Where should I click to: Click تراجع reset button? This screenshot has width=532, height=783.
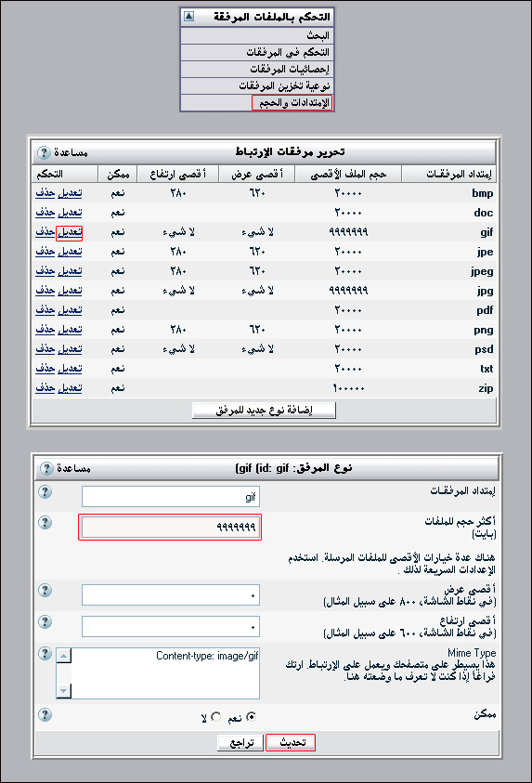coord(240,742)
